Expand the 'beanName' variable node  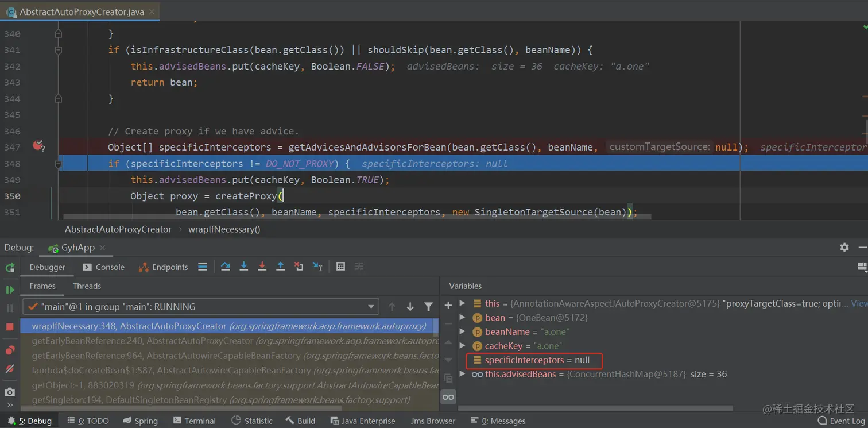point(463,331)
